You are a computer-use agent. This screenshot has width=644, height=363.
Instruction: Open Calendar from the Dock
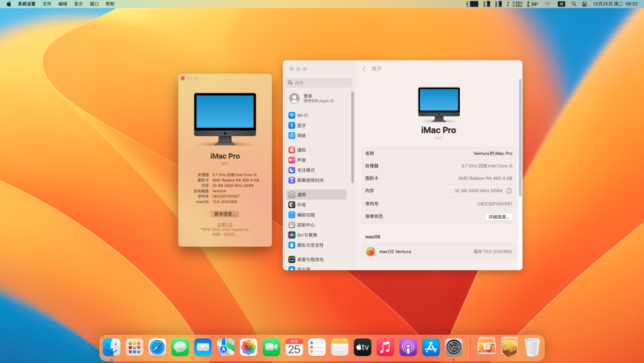(x=294, y=348)
